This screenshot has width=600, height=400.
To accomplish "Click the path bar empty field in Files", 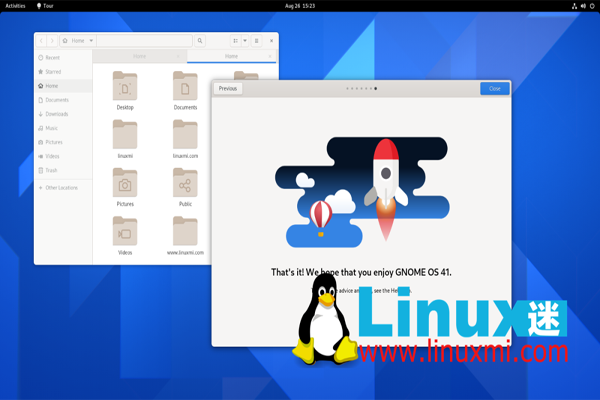I will point(145,41).
